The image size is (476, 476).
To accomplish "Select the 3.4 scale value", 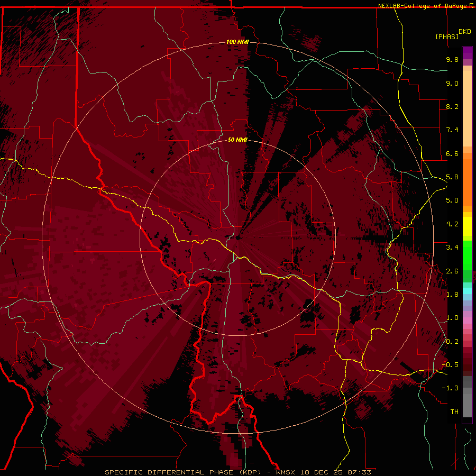I will (x=452, y=248).
